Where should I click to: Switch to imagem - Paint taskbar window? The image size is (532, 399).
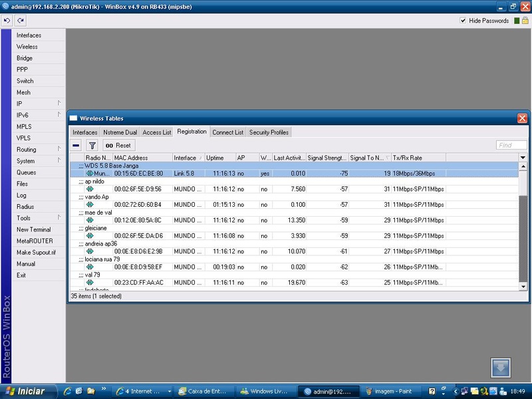click(x=390, y=391)
